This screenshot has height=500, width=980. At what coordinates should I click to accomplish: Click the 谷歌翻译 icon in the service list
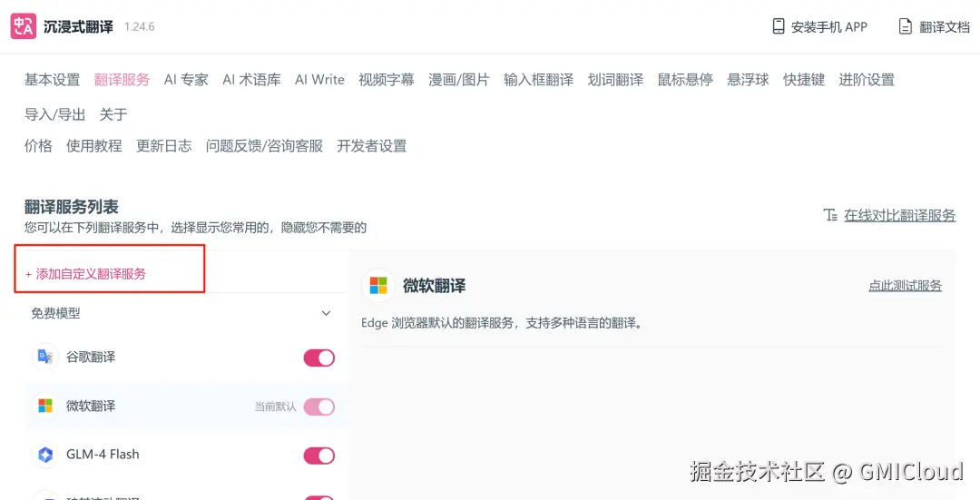tap(45, 357)
